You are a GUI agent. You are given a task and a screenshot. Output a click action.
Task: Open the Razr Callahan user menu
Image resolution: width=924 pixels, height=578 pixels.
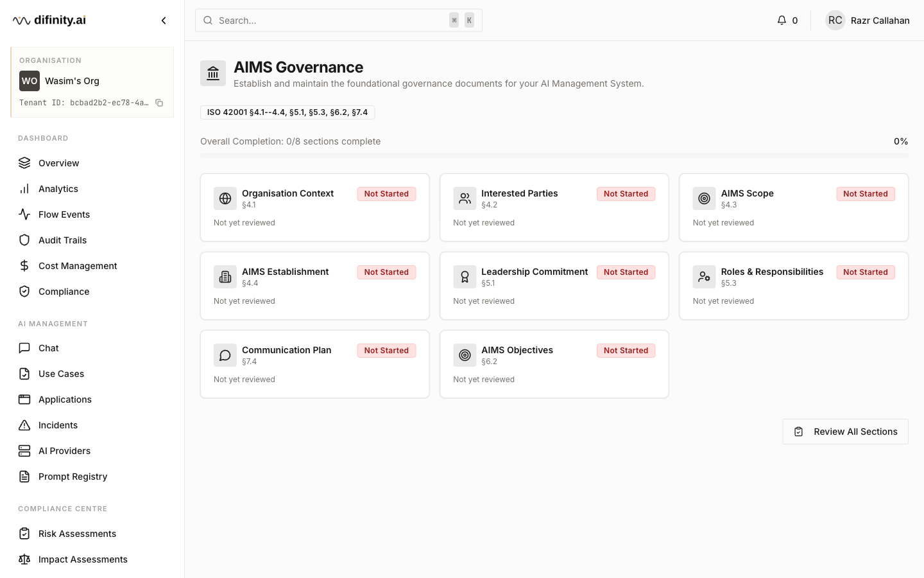click(x=868, y=21)
